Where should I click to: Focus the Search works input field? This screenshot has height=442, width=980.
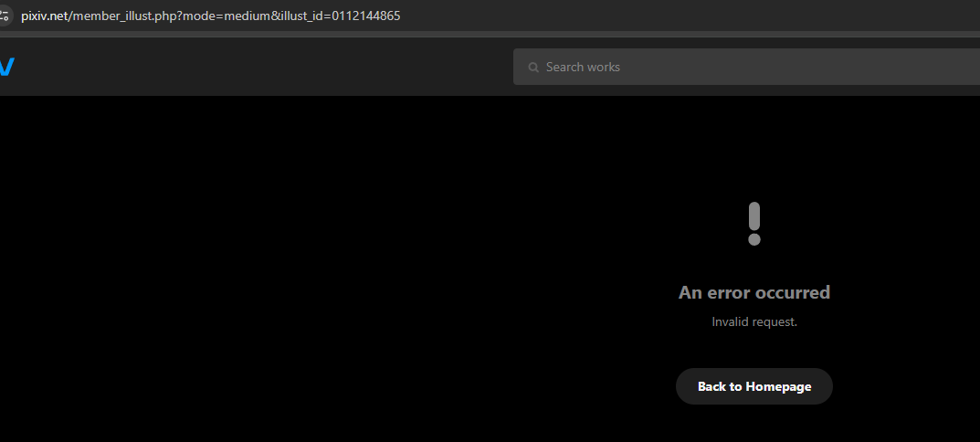point(746,67)
